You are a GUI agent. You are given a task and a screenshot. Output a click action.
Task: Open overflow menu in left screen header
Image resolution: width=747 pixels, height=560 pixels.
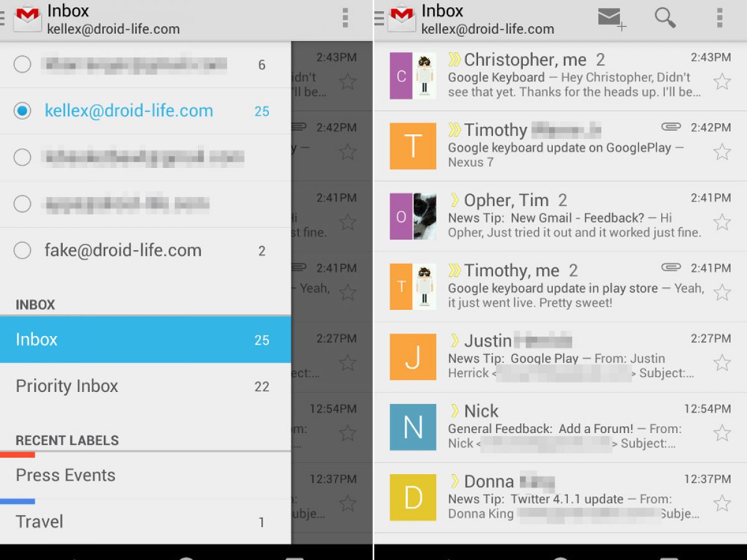(x=345, y=19)
